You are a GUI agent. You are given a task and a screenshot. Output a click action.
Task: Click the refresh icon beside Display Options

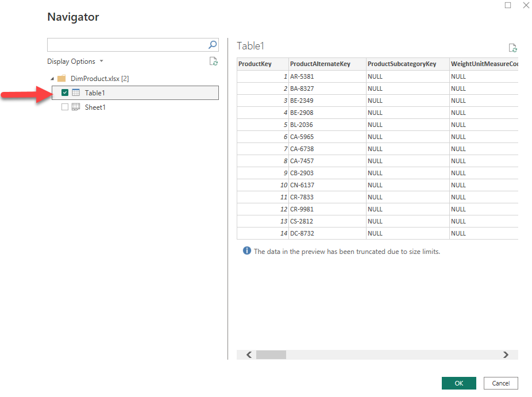pyautogui.click(x=213, y=61)
